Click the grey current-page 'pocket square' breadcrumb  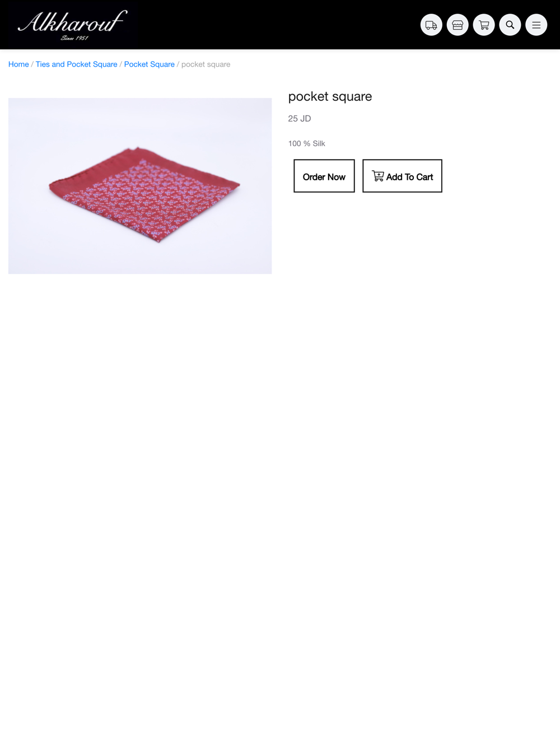point(206,64)
